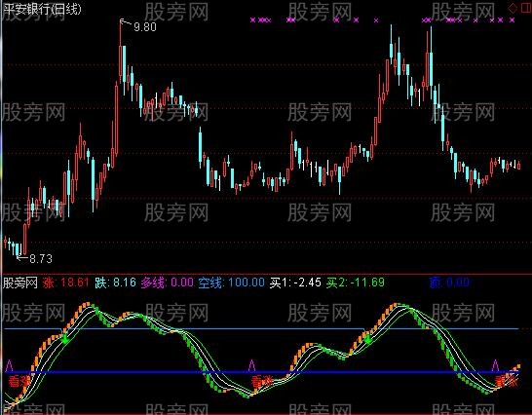Click the 股旁网 indicator name label
Image resolution: width=532 pixels, height=415 pixels.
20,283
